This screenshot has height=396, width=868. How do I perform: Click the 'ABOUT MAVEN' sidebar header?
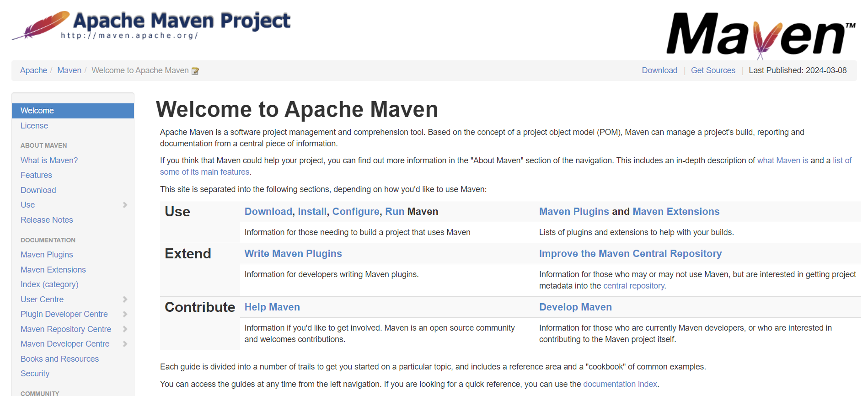point(43,145)
